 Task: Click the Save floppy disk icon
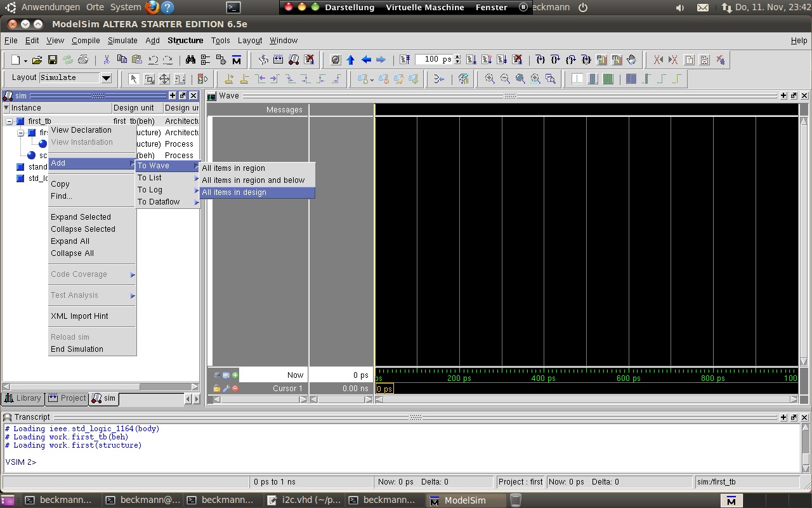pyautogui.click(x=53, y=60)
